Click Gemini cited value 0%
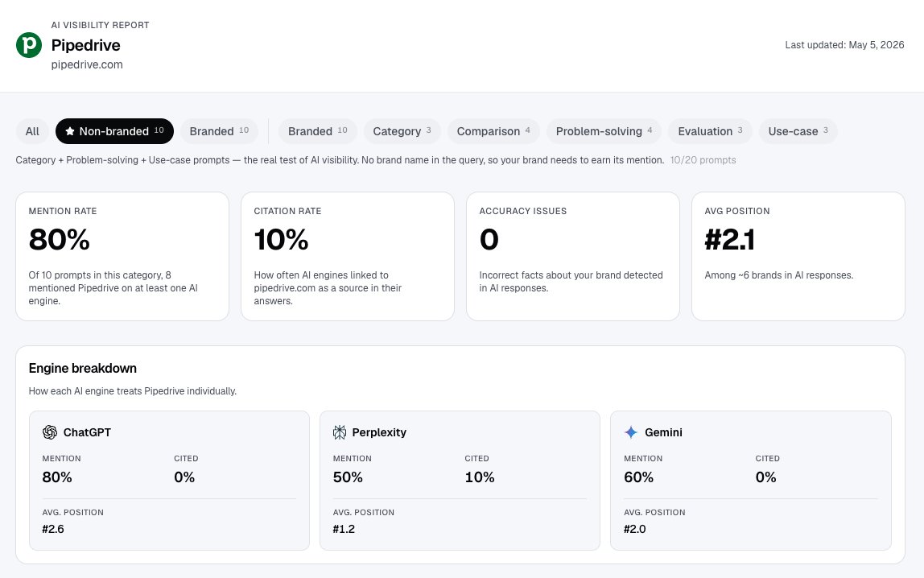 click(x=766, y=477)
